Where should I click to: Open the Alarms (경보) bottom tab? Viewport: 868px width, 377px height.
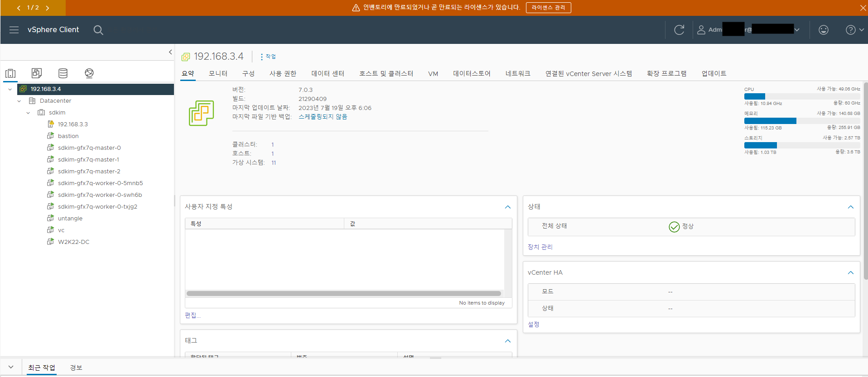point(76,367)
